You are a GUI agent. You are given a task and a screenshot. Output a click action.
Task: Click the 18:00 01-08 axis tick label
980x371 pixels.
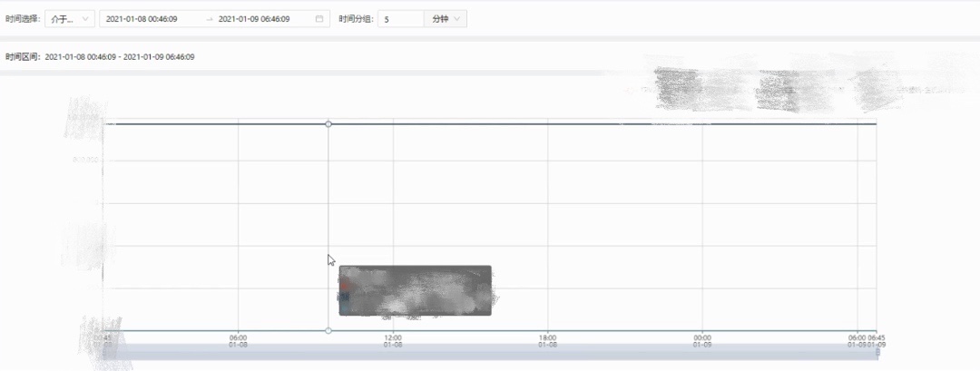pyautogui.click(x=547, y=341)
